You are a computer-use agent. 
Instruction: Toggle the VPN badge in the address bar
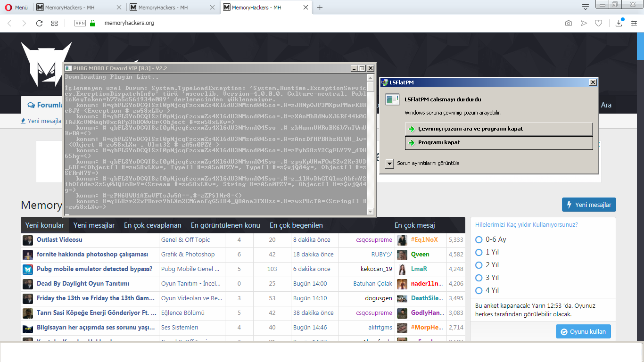pos(80,23)
